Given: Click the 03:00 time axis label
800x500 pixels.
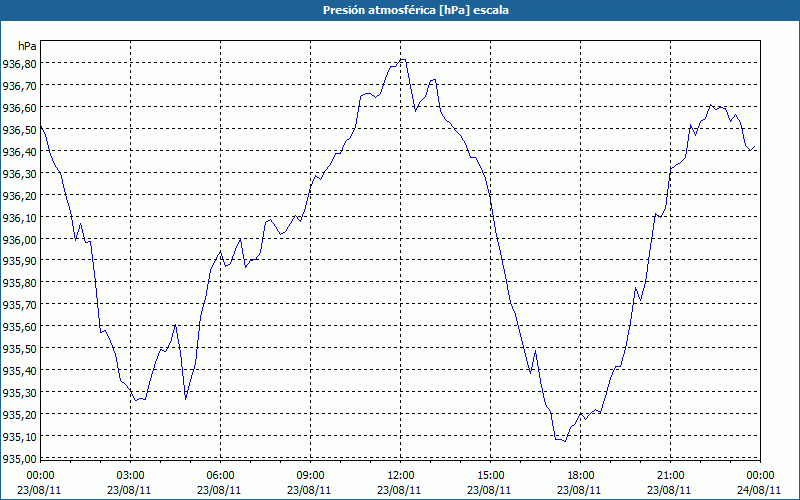Looking at the screenshot, I should click(x=130, y=476).
